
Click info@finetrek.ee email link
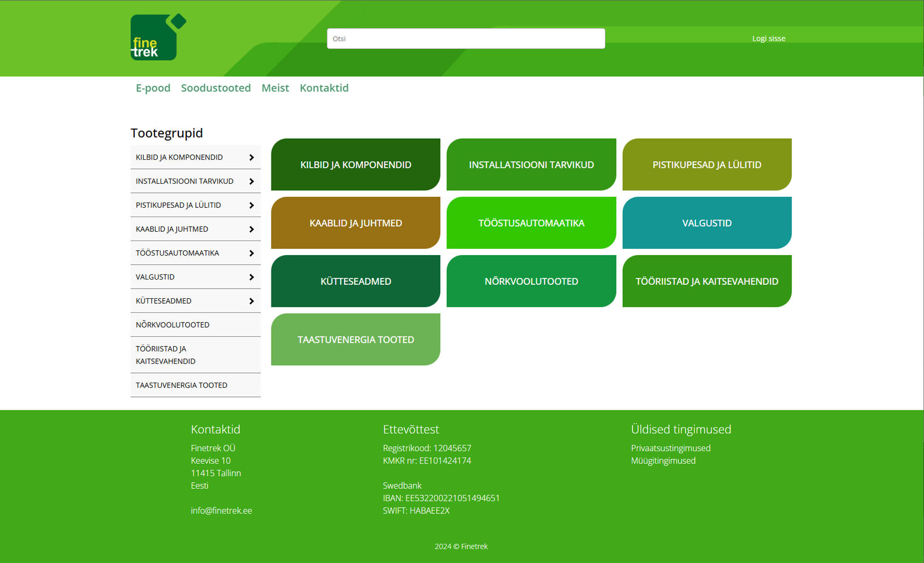click(x=221, y=511)
